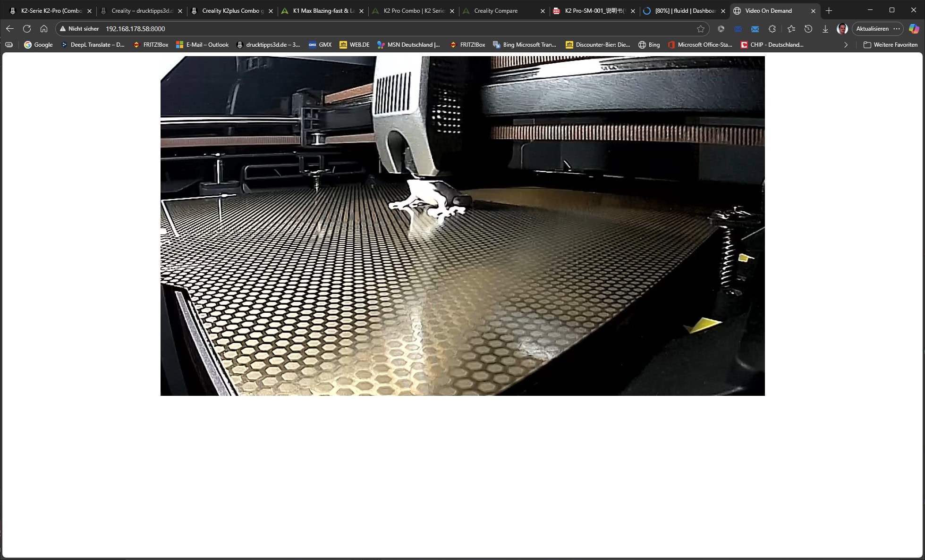The height and width of the screenshot is (560, 925).
Task: Open Favorites list toolbar icon
Action: (791, 29)
